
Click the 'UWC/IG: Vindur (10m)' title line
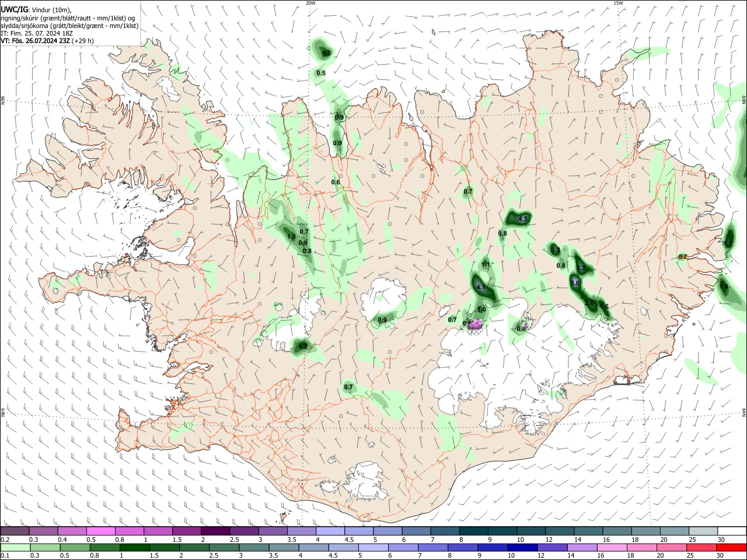(36, 10)
